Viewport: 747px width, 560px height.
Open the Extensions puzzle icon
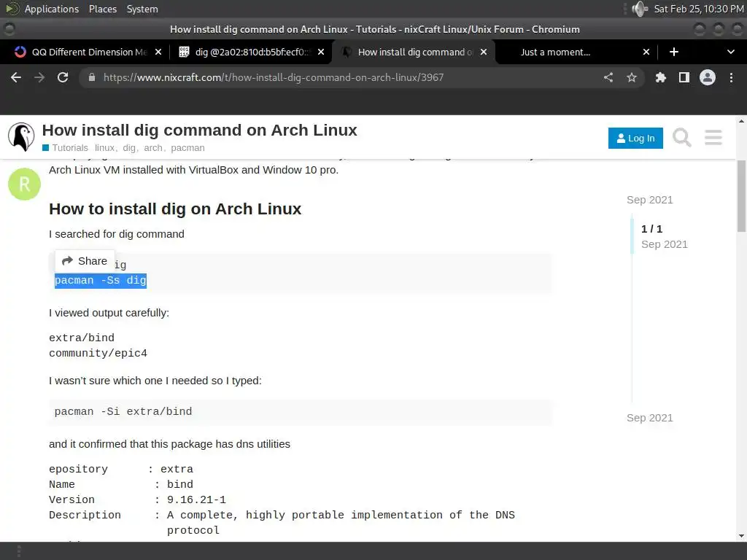point(661,77)
